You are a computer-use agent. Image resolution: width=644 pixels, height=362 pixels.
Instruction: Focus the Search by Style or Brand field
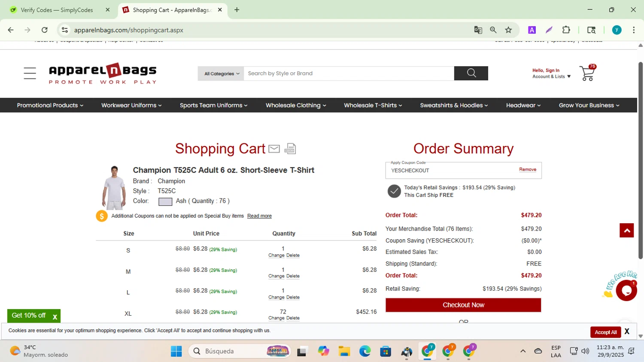point(349,73)
